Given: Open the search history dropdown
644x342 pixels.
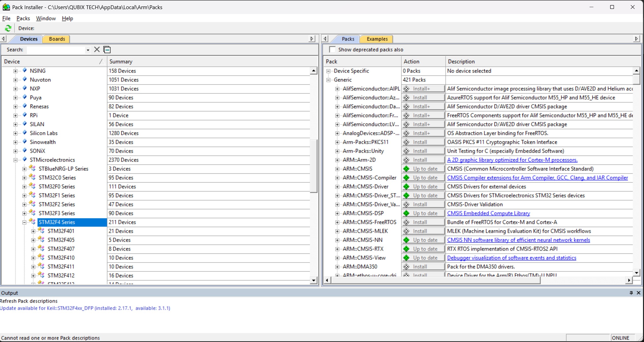Looking at the screenshot, I should coord(87,50).
